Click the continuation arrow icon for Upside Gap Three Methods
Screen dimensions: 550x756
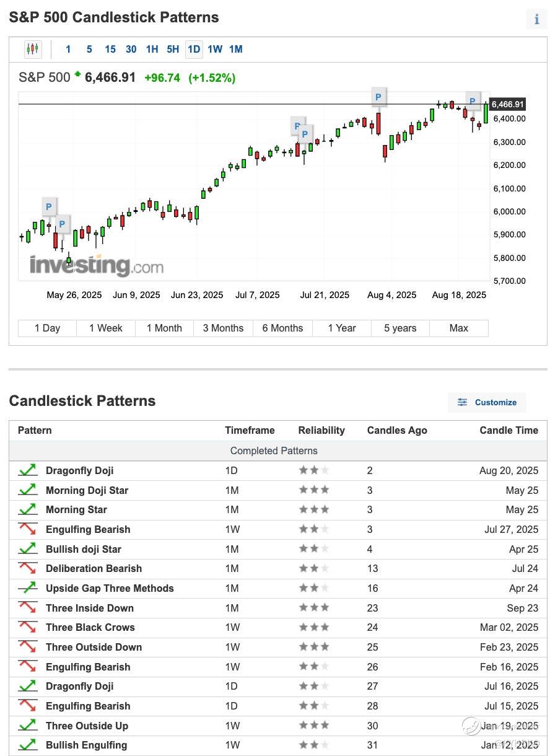27,589
